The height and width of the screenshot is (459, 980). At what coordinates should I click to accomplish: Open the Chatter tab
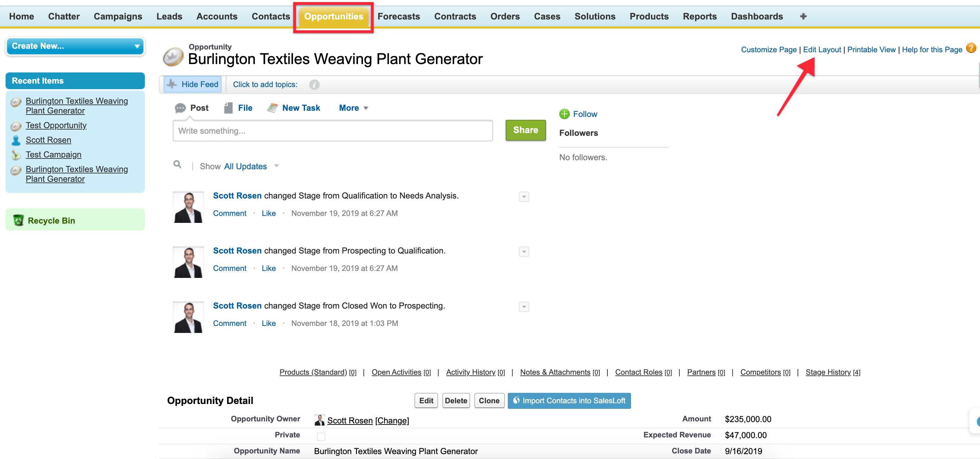[x=64, y=16]
